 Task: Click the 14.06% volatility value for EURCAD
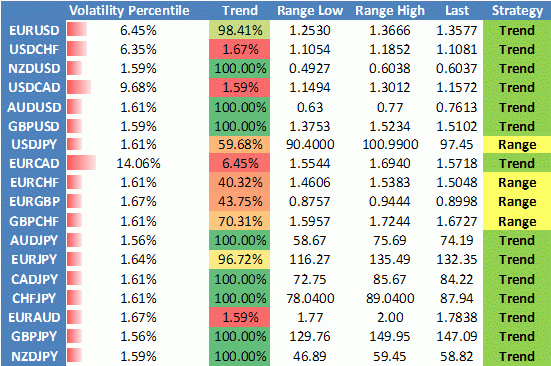click(x=138, y=163)
